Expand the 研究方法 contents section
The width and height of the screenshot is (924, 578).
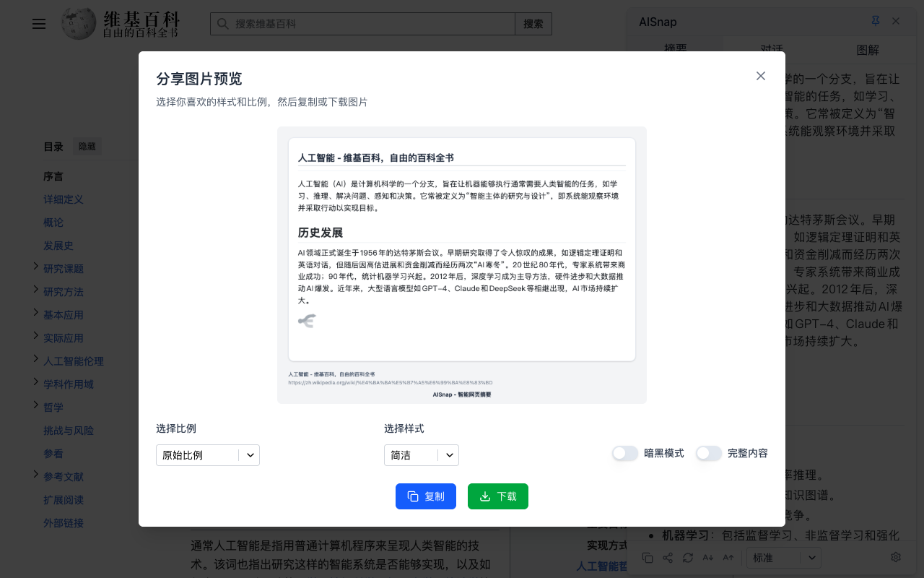(x=36, y=290)
